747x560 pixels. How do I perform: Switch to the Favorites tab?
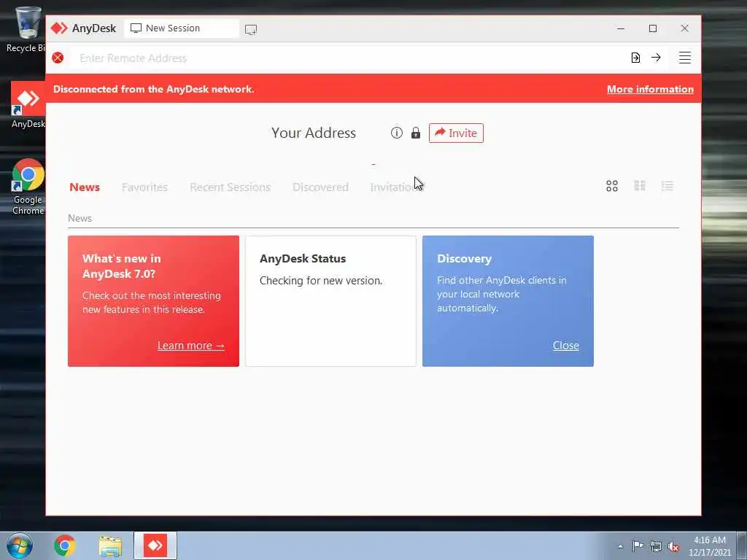tap(145, 187)
